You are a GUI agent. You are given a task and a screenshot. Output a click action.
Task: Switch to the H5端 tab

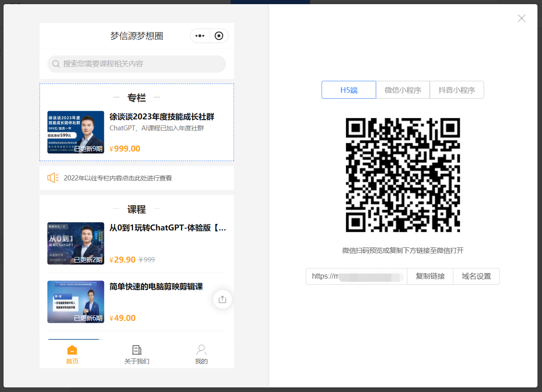tap(349, 90)
